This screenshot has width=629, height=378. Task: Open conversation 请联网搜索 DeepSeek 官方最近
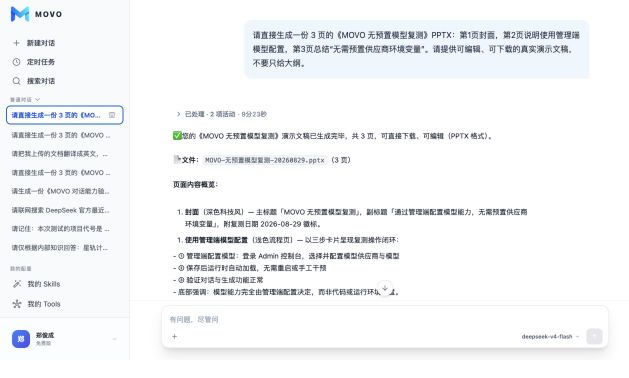(60, 210)
